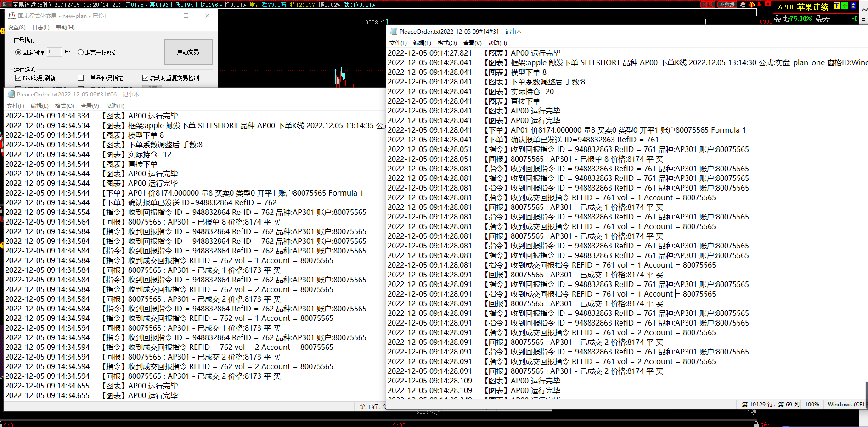Click the interval seconds input field
The width and height of the screenshot is (868, 427).
[54, 52]
